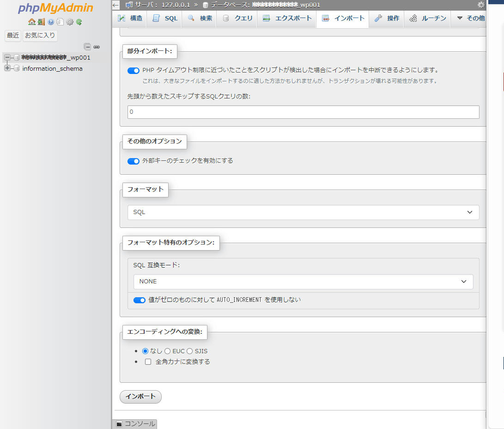Image resolution: width=504 pixels, height=429 pixels.
Task: Disable the foreign key check toggle
Action: point(134,161)
